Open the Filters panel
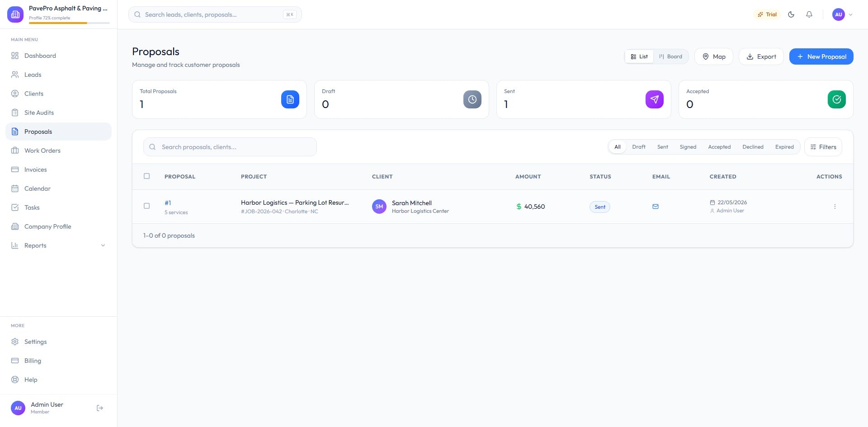868x427 pixels. tap(823, 147)
